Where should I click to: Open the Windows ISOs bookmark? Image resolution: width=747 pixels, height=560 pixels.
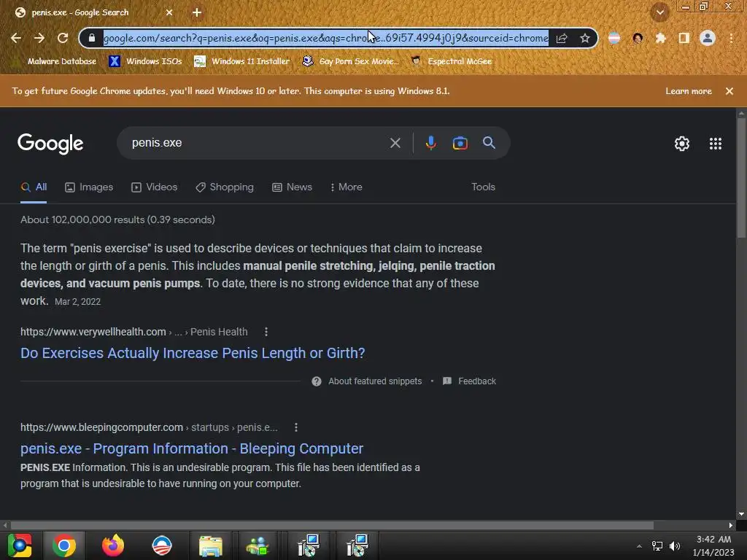(146, 61)
